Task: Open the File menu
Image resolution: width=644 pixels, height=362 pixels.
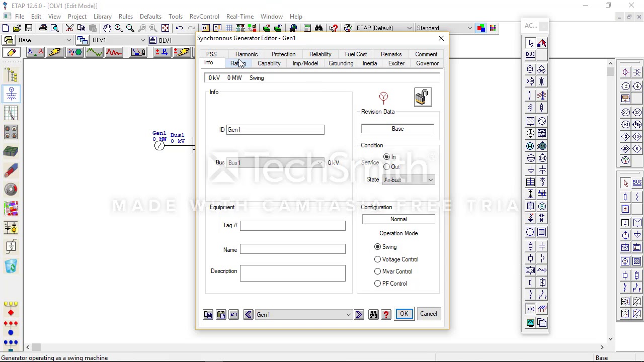Action: (x=20, y=17)
